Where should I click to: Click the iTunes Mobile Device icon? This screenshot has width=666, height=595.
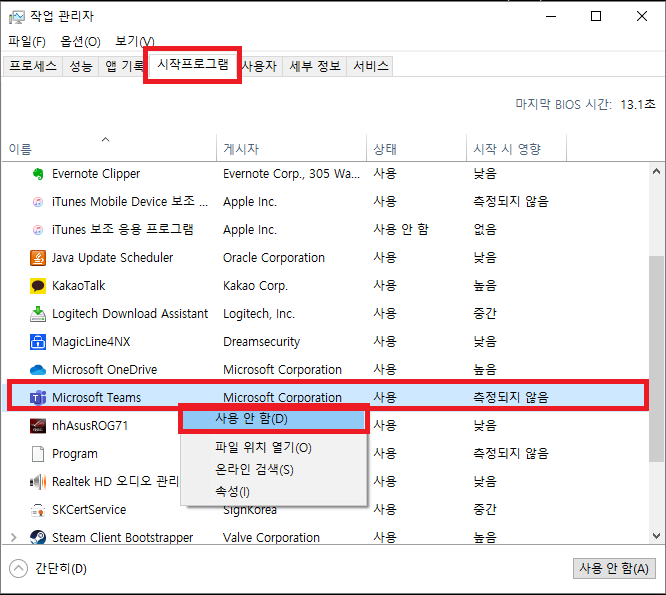[x=38, y=202]
